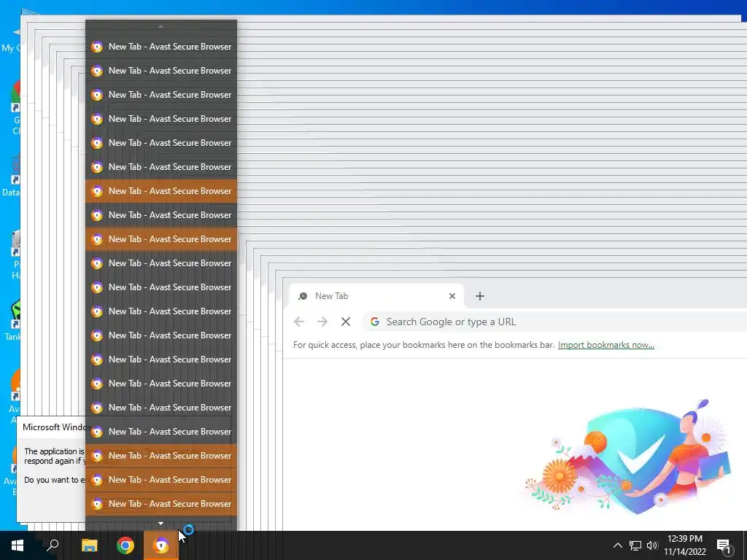The width and height of the screenshot is (747, 560).
Task: Close the New Tab browser tab
Action: tap(452, 296)
